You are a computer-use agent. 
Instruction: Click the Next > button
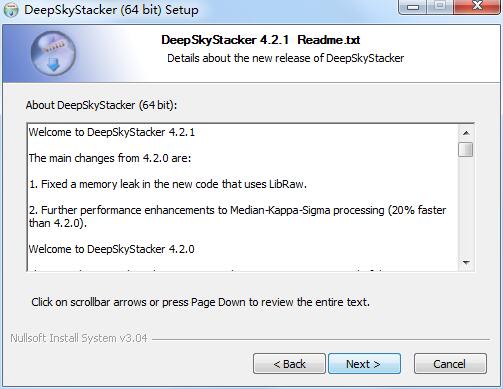[x=364, y=364]
